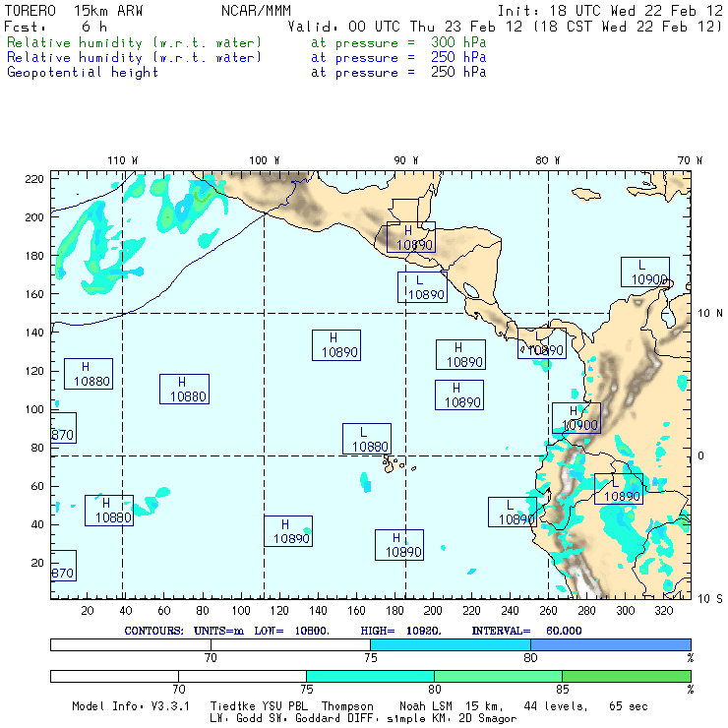Click the Jamaica island outline
The image size is (728, 728).
coord(586,194)
